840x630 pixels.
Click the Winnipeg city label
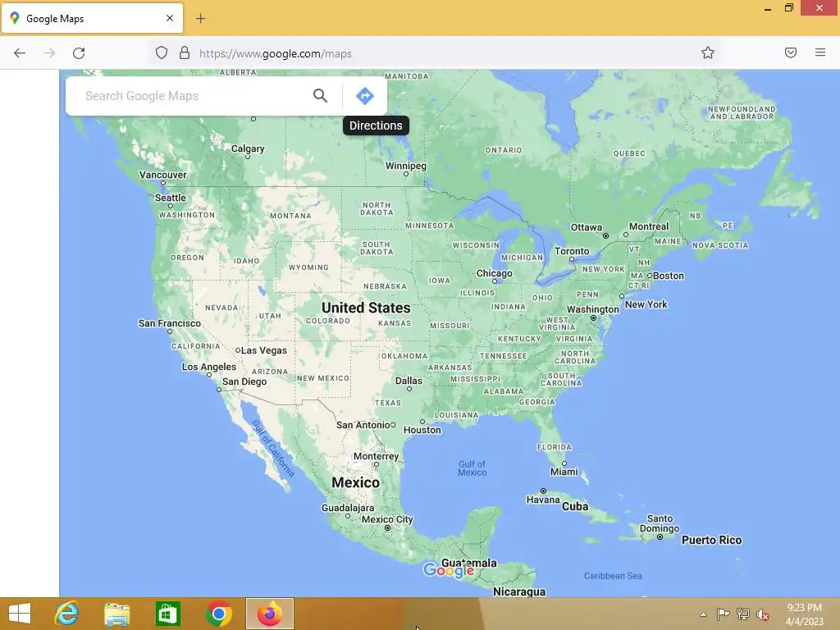coord(406,166)
